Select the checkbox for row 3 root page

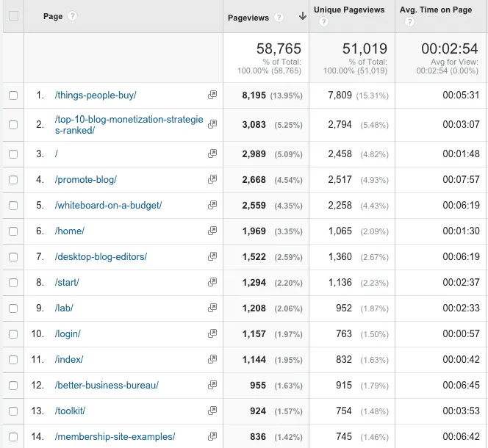click(13, 154)
